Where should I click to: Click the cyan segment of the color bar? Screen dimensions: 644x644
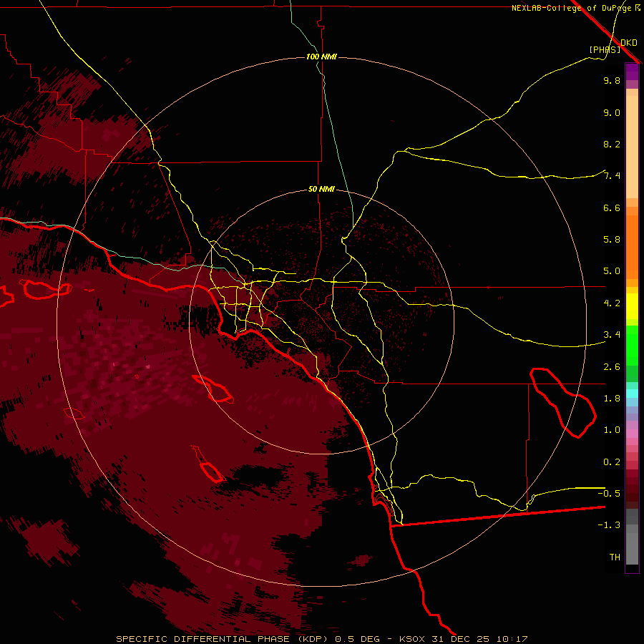632,394
